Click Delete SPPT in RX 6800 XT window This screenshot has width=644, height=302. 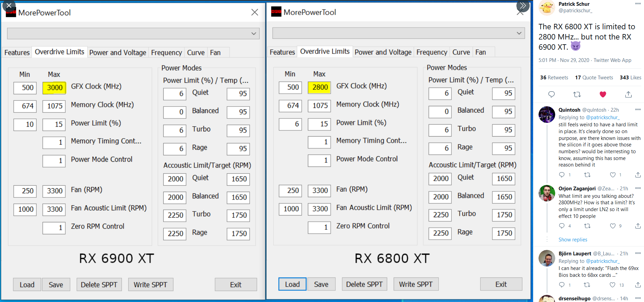pos(364,284)
